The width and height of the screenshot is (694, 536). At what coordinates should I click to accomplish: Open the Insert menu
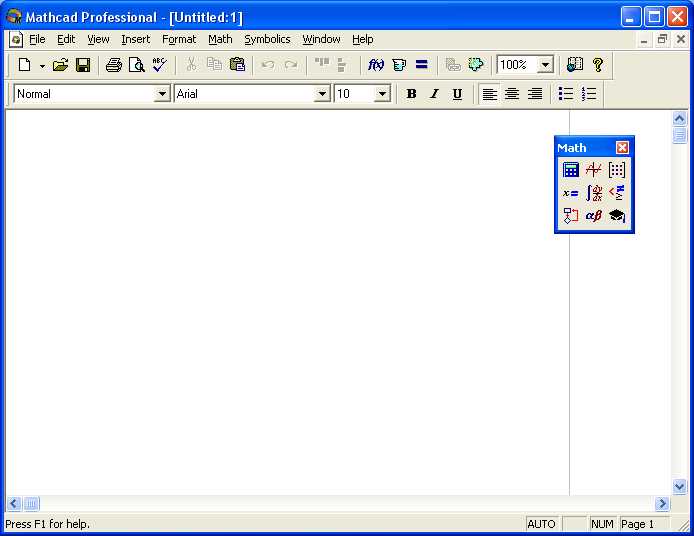(135, 39)
